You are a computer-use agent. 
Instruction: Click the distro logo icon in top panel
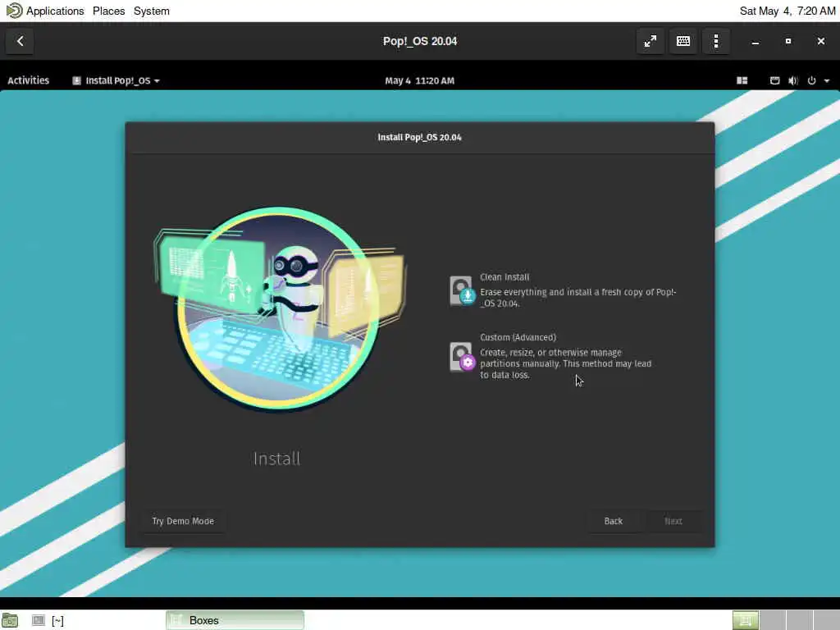click(x=14, y=10)
